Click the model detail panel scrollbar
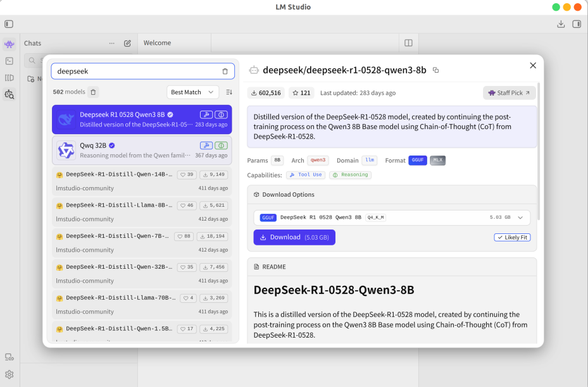Screen dimensions: 588x387 (x=539, y=151)
